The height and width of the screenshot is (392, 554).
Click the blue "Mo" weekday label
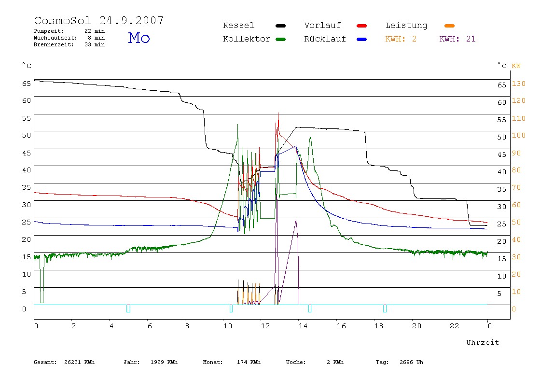139,38
